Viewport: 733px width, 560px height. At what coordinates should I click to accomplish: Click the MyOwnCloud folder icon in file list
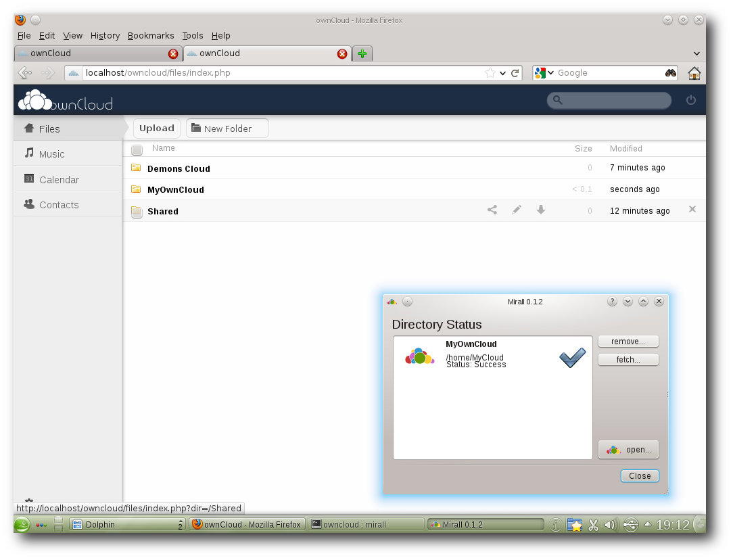tap(136, 189)
